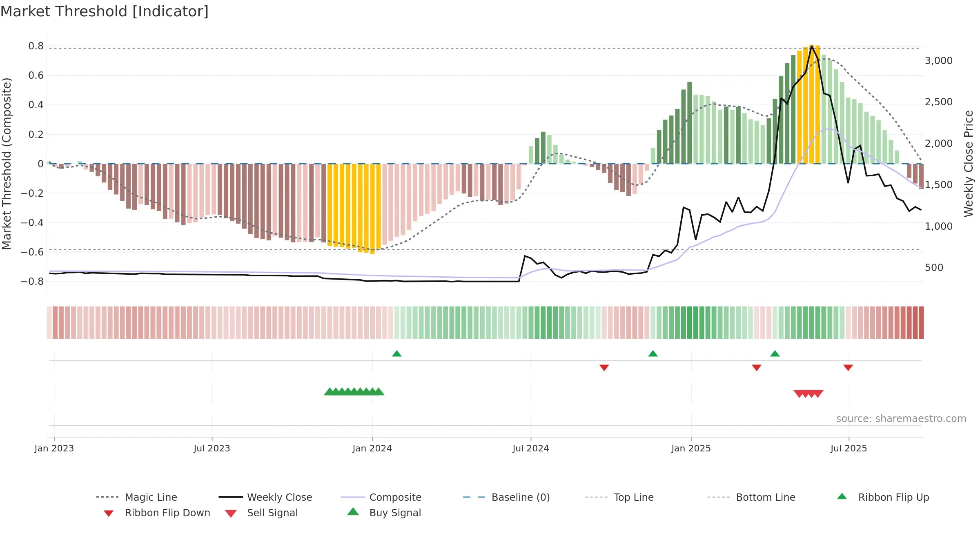Click the Weekly Close Price axis title
980x551 pixels.
[x=969, y=164]
